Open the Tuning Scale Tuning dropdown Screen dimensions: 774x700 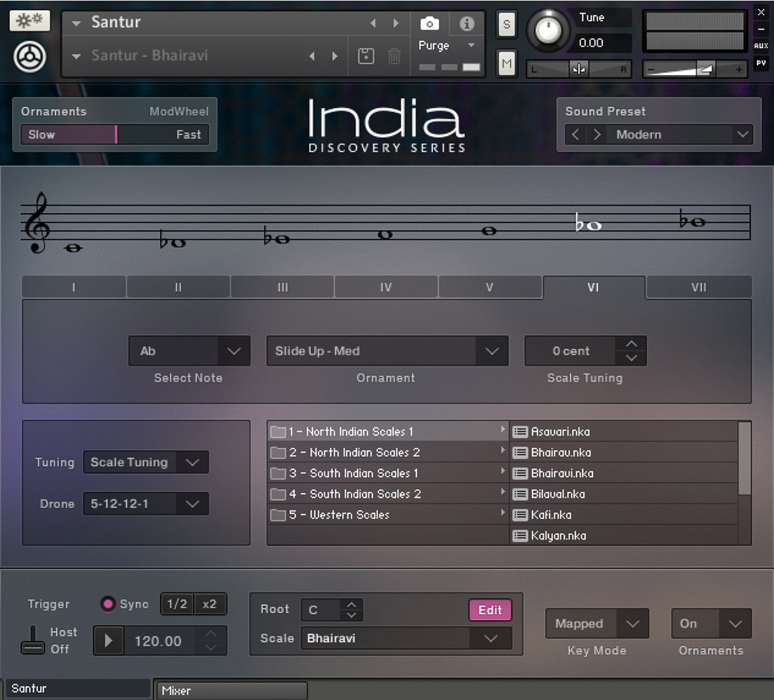(145, 462)
